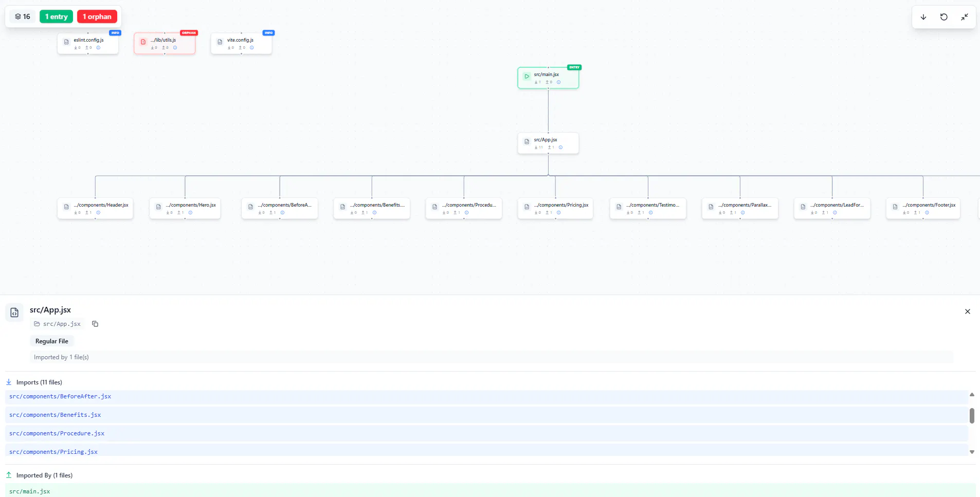The width and height of the screenshot is (980, 497).
Task: Select the eslint.config.js node
Action: click(88, 43)
